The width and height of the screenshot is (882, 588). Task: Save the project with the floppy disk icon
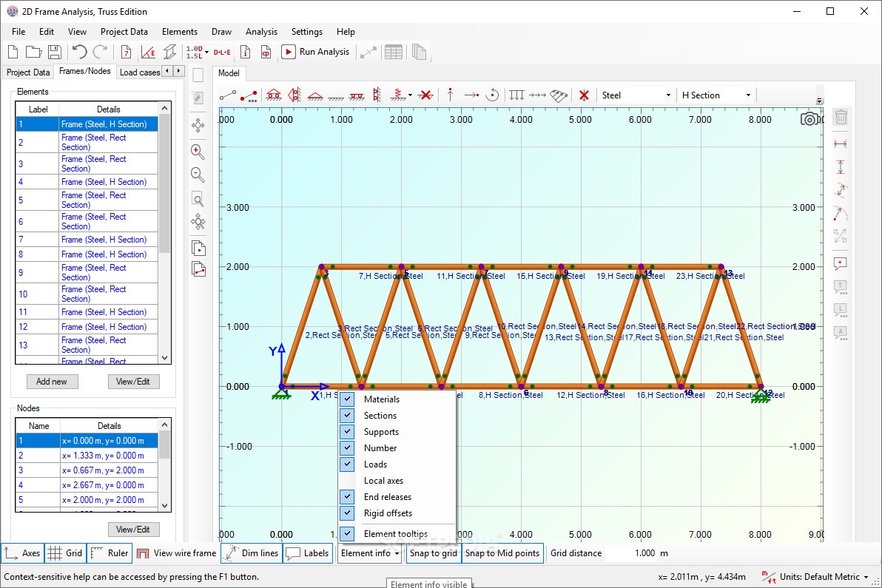pyautogui.click(x=55, y=52)
